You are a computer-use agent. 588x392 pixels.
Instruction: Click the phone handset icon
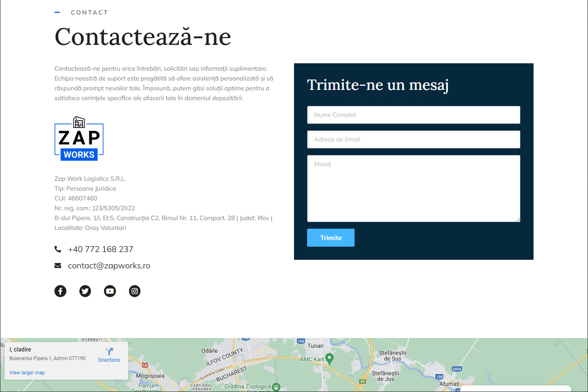pos(58,249)
